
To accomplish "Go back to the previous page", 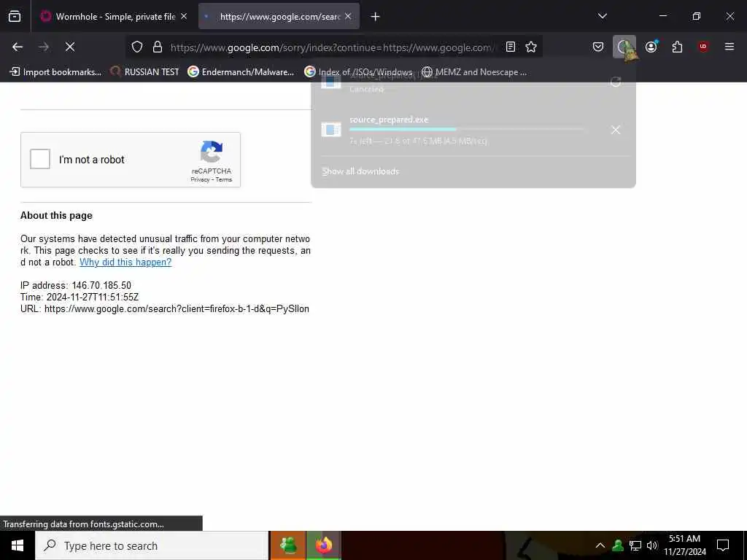I will coord(18,47).
